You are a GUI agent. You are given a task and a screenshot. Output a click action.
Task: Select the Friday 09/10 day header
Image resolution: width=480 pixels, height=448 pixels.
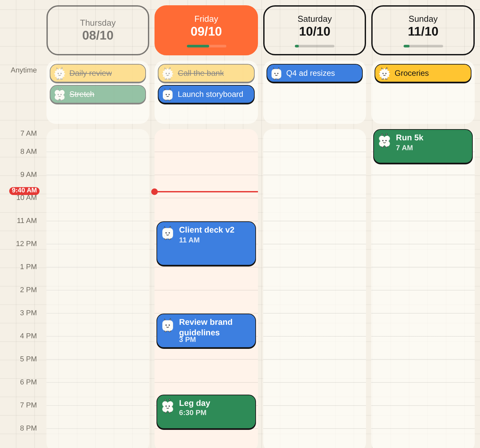point(206,30)
